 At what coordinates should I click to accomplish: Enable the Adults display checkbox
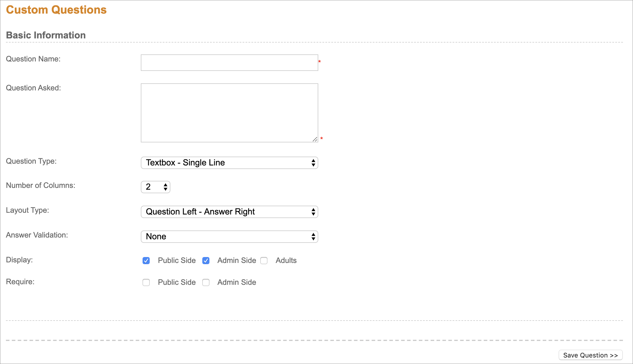(264, 261)
